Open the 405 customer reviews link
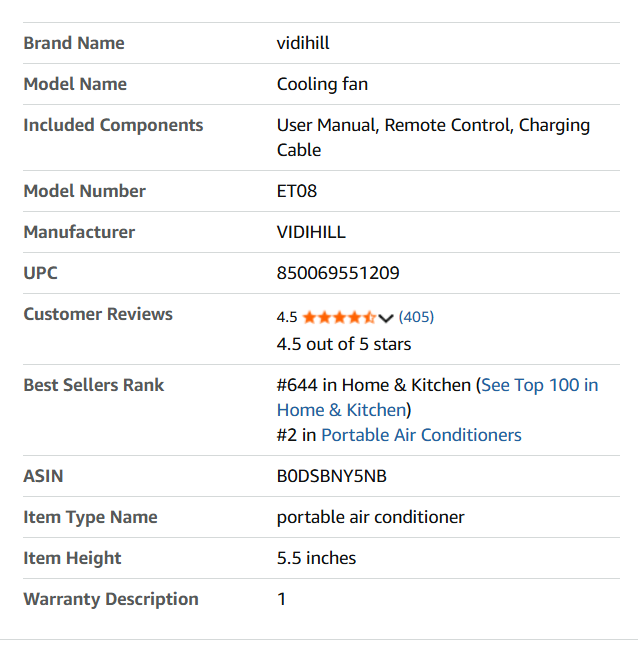Viewport: 638px width, 657px height. pos(416,317)
